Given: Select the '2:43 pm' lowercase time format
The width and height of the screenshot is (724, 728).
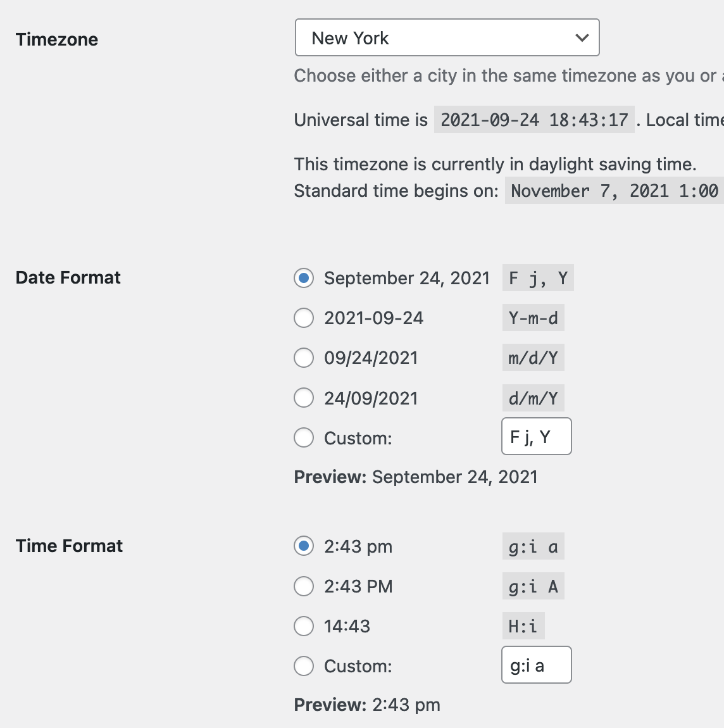Looking at the screenshot, I should pos(304,546).
